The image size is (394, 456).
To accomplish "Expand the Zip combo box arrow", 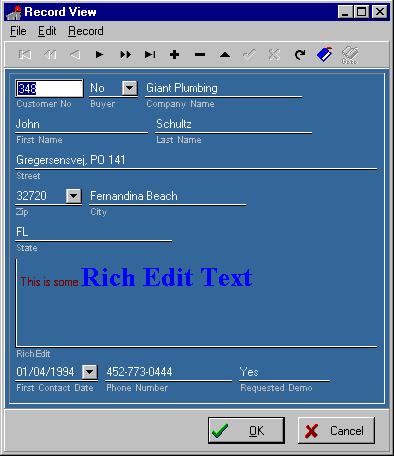I will (74, 196).
